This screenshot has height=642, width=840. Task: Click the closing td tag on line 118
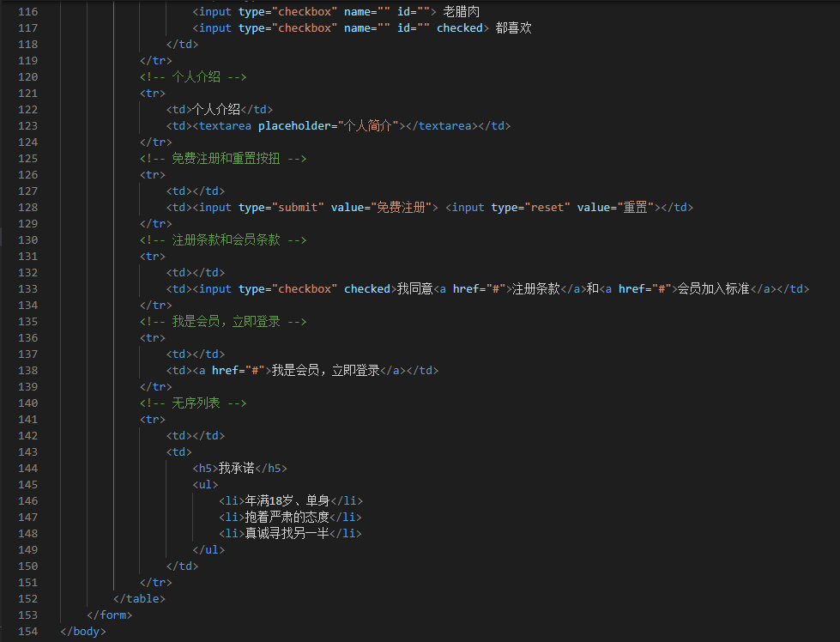pos(182,45)
